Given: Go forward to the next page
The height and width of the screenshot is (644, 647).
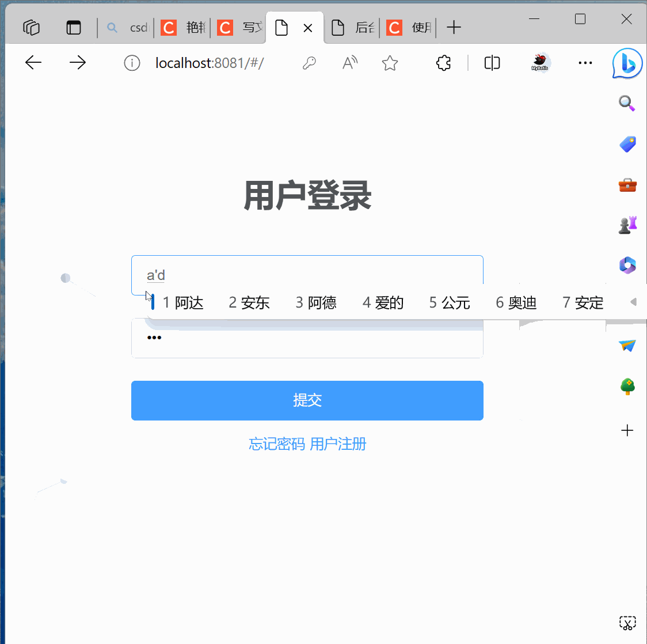Looking at the screenshot, I should [78, 63].
